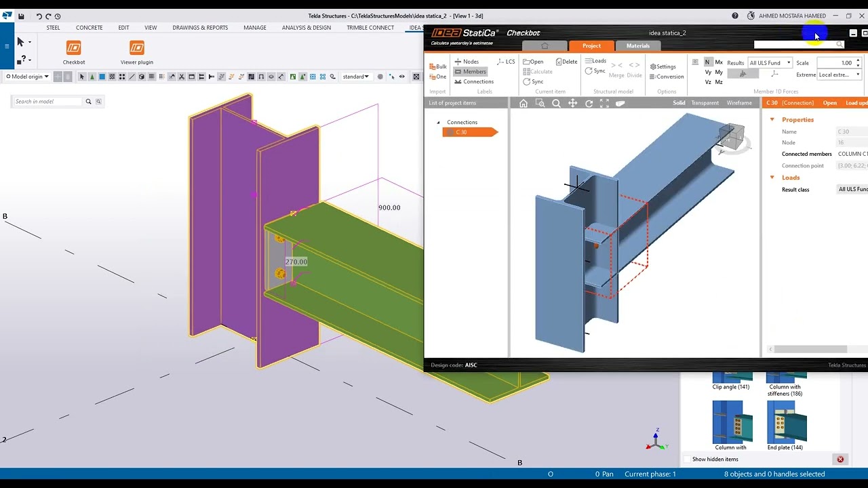Viewport: 868px width, 488px height.
Task: Select the magnifier zoom tool in Checkbot viewer
Action: (x=556, y=103)
